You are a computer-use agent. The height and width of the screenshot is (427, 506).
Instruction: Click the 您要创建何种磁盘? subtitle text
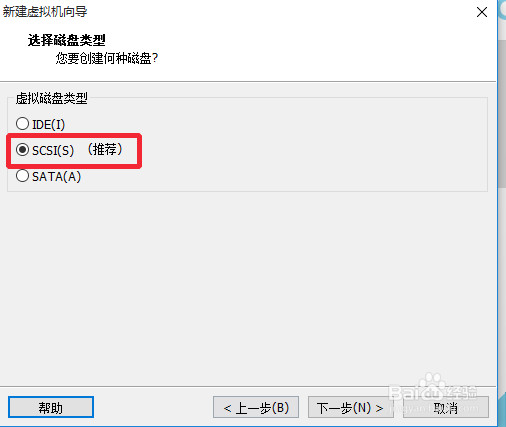107,58
